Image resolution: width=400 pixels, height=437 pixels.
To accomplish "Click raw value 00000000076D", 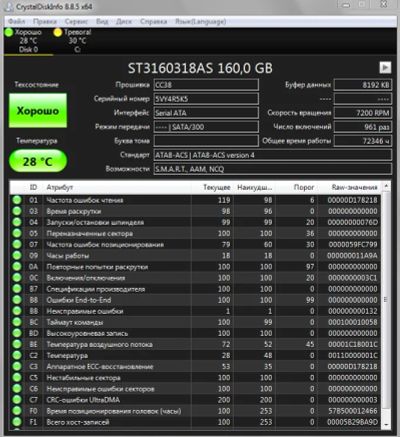I will 353,222.
